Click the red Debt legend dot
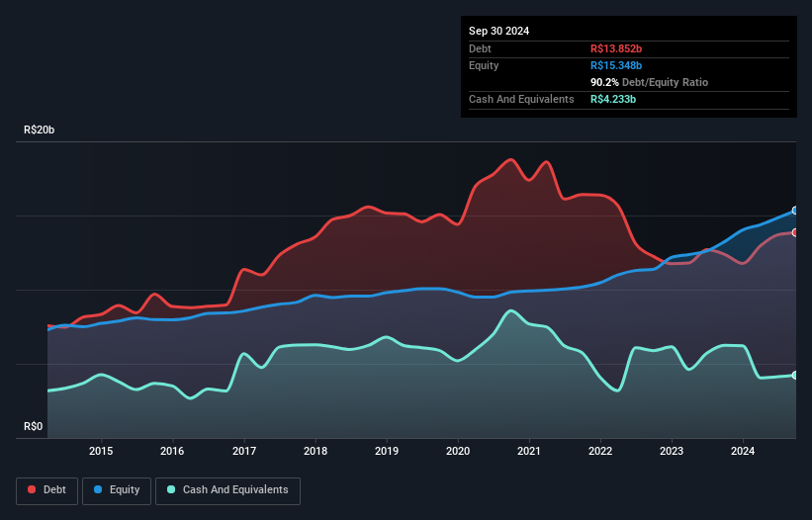The image size is (812, 520). 32,489
